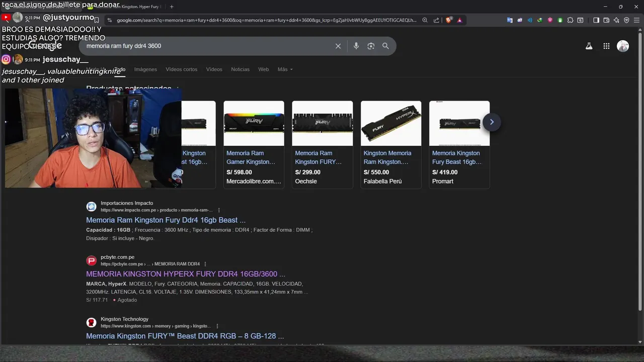
Task: Open three-dot menu for Importaciones Impacto result
Action: click(219, 210)
